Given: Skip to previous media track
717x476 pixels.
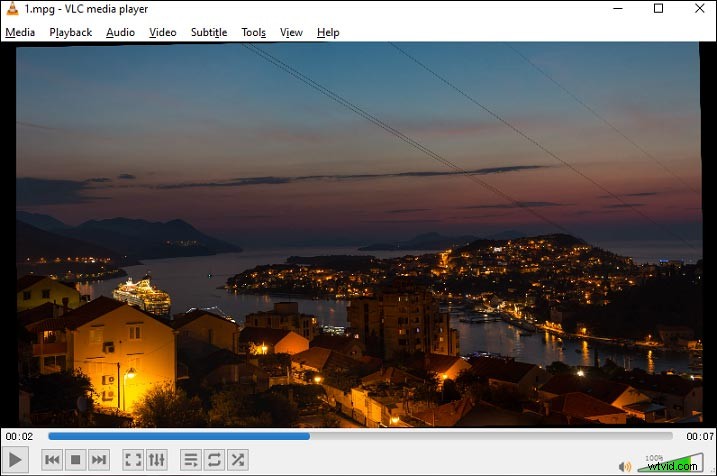Looking at the screenshot, I should click(x=52, y=460).
